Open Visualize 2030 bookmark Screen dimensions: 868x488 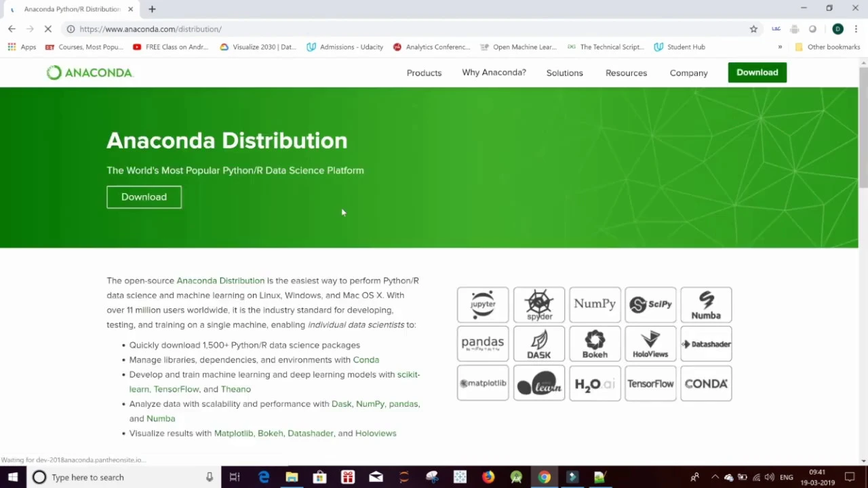click(258, 47)
